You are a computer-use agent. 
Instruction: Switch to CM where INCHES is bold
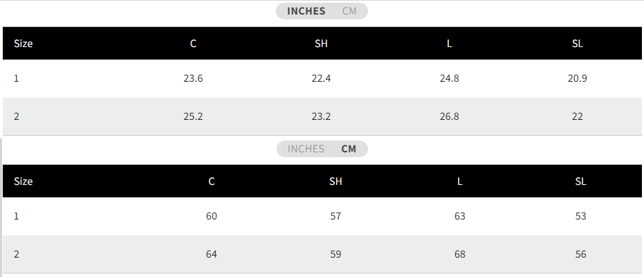tap(349, 11)
